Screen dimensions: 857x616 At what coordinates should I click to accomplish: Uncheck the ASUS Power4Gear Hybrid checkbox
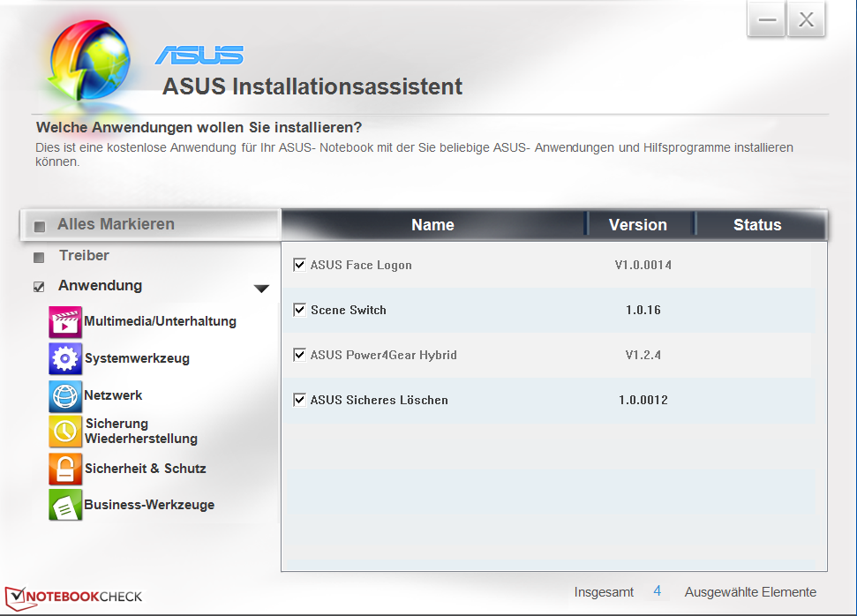coord(299,355)
